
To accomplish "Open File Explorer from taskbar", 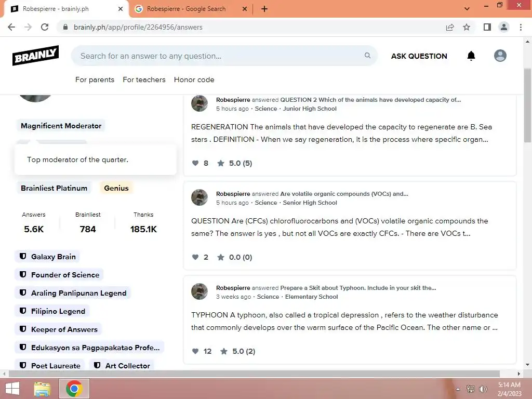I will [43, 389].
